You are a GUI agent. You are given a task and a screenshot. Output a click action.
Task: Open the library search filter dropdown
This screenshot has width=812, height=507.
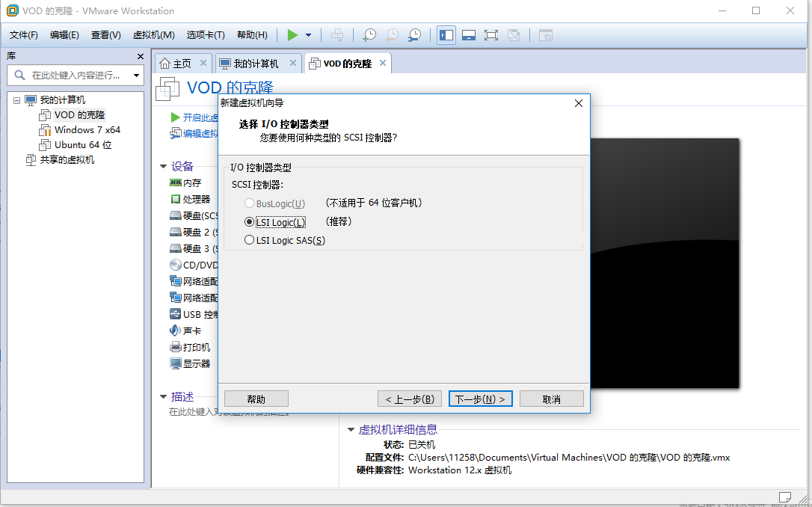136,76
